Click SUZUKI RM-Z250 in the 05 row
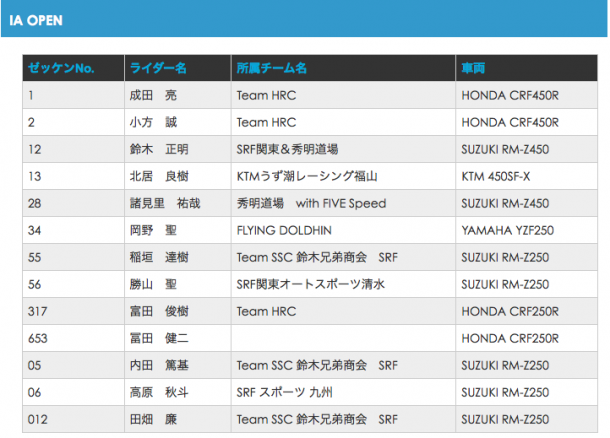The height and width of the screenshot is (438, 610). 505,365
